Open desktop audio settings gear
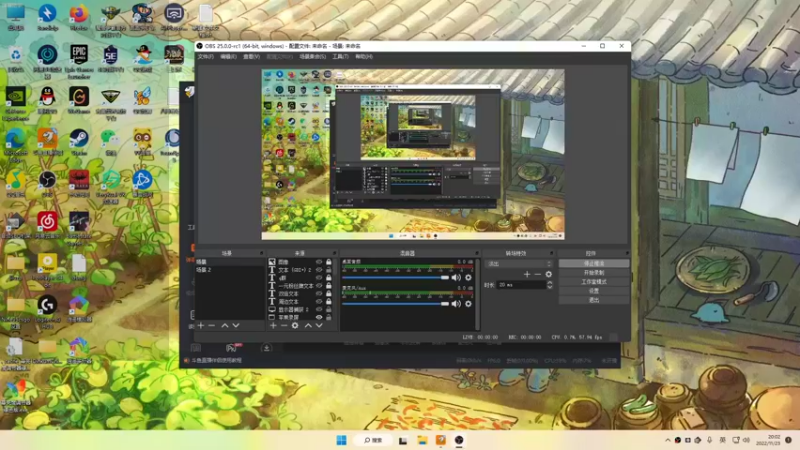Screen dimensions: 800x450 (468, 278)
